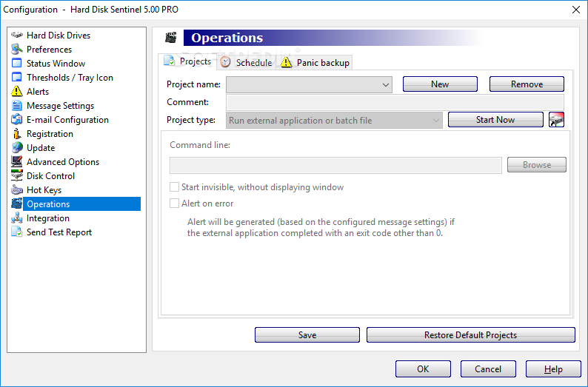The height and width of the screenshot is (387, 588).
Task: Click the Command line input field
Action: pos(335,165)
